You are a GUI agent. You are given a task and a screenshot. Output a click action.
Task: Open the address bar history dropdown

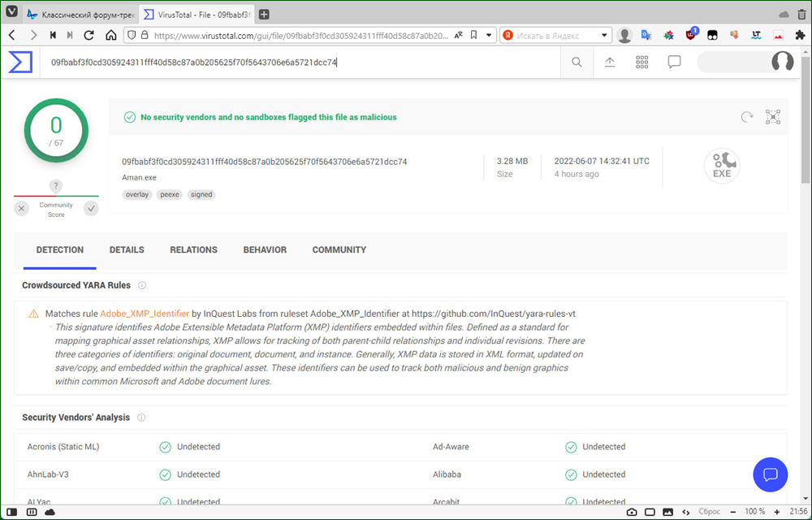coord(488,35)
